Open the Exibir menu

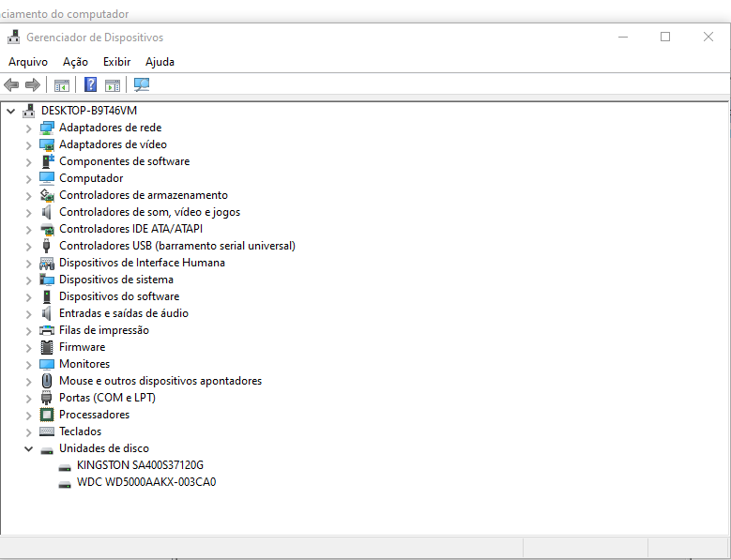(116, 62)
